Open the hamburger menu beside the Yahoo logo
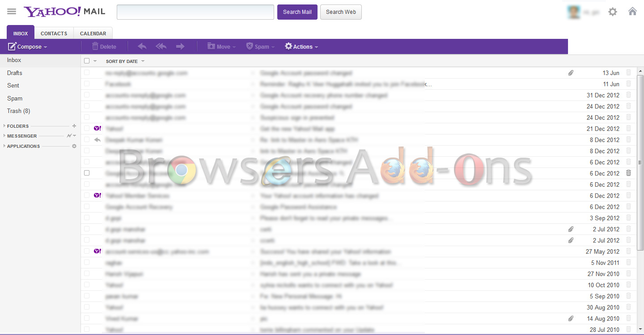This screenshot has height=335, width=644. 12,12
